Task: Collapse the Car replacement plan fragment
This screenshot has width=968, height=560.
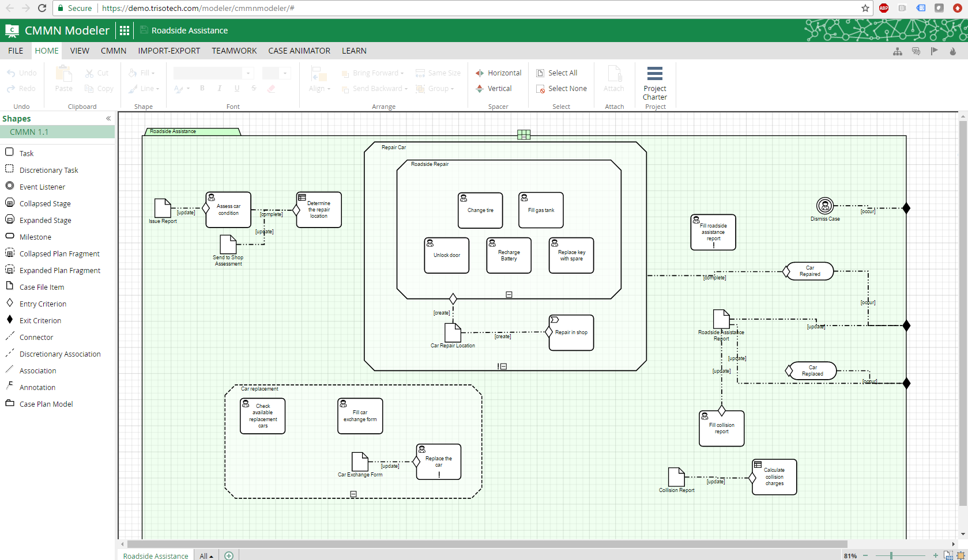Action: (353, 494)
